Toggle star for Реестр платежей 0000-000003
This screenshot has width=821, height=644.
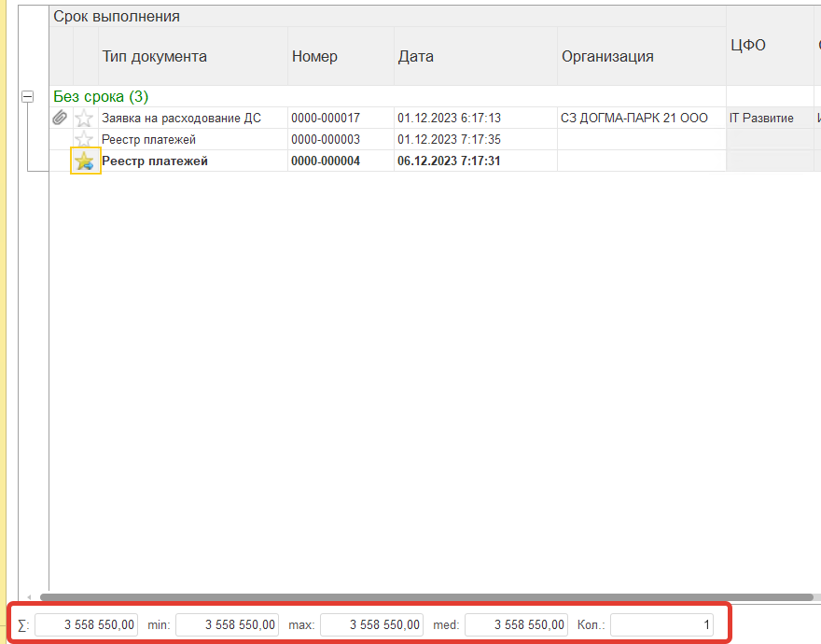85,139
